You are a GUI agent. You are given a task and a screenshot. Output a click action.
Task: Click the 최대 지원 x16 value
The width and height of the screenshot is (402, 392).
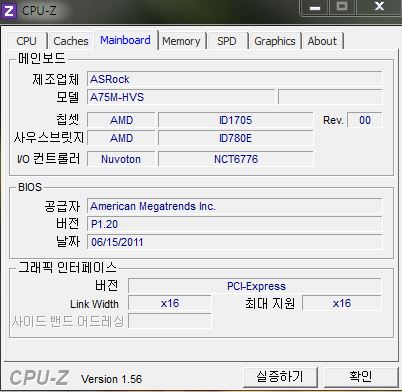[342, 303]
